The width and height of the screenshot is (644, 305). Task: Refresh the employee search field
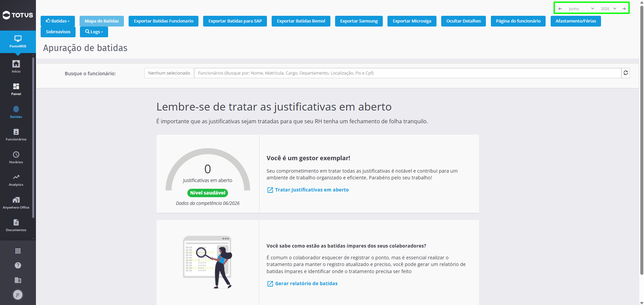coord(626,73)
